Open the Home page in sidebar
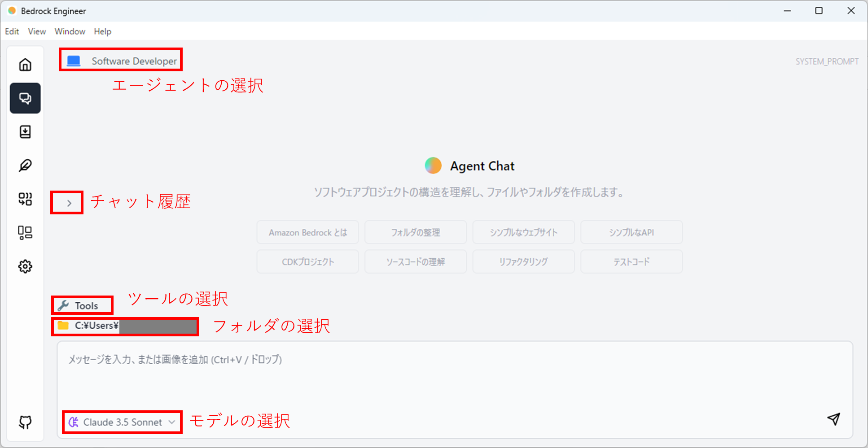This screenshot has width=868, height=448. 25,65
